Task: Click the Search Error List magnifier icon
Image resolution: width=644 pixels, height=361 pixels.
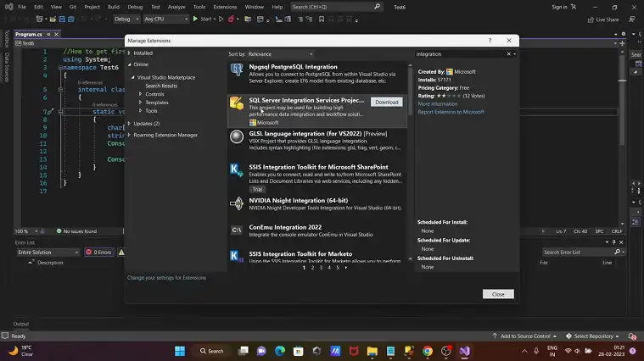Action: pyautogui.click(x=617, y=252)
